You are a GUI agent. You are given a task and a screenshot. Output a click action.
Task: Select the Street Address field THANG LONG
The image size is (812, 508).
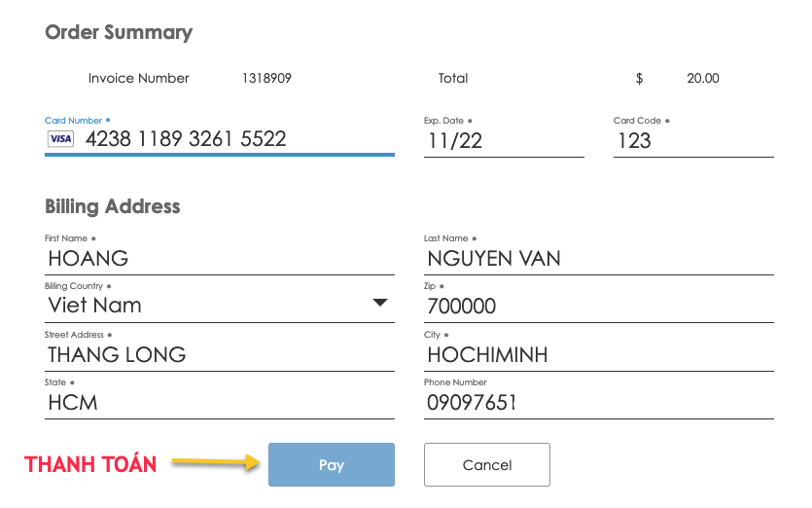coord(220,355)
